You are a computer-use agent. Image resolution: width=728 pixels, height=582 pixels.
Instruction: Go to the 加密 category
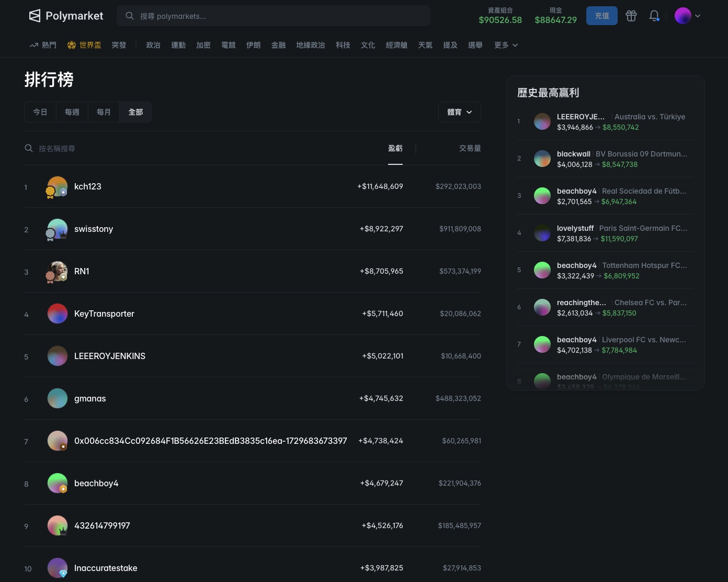pos(203,45)
